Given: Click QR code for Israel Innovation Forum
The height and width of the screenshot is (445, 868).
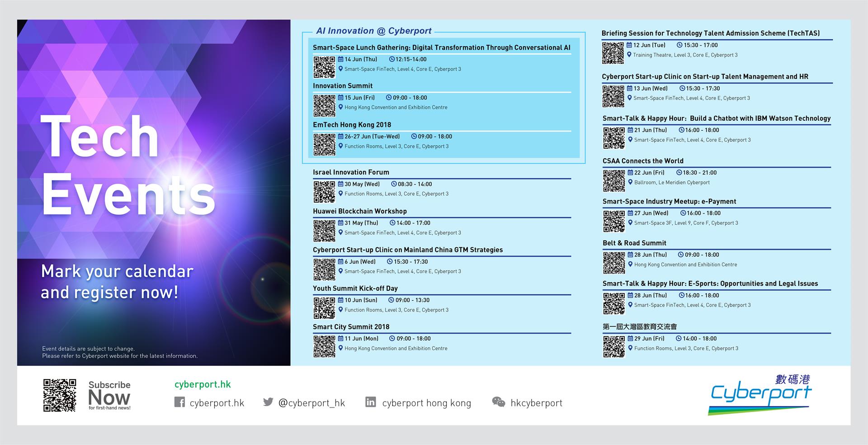Looking at the screenshot, I should click(x=325, y=192).
